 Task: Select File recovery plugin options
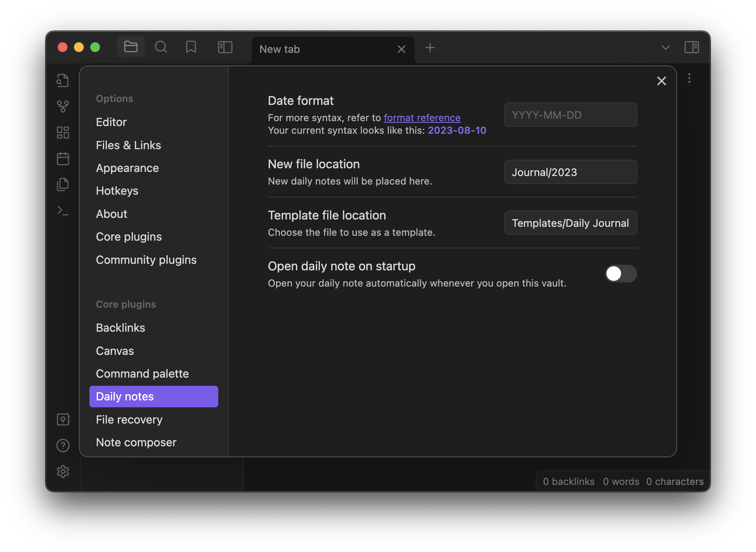pyautogui.click(x=129, y=419)
